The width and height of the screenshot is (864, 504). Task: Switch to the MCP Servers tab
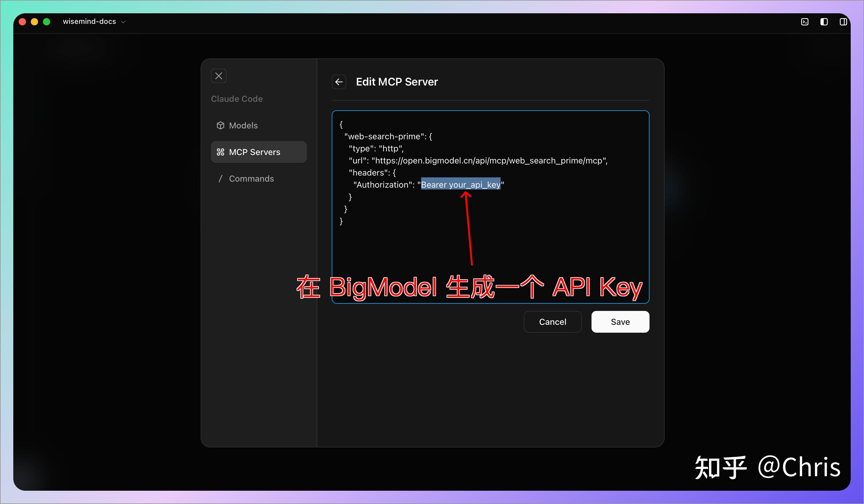(254, 152)
